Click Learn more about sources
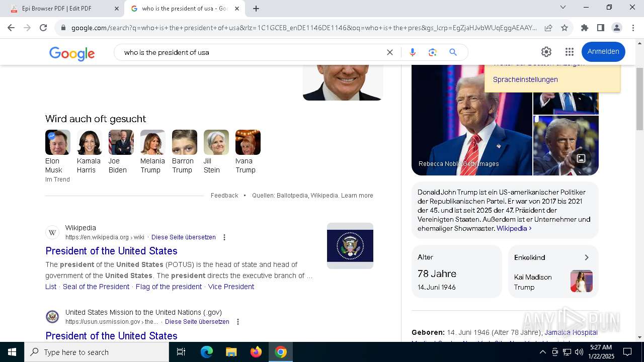 coord(357,196)
